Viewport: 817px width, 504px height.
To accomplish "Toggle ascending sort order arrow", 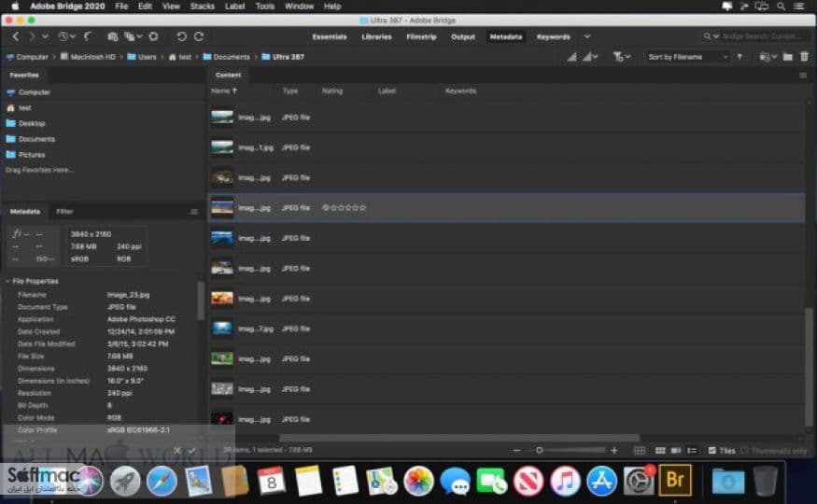I will (x=740, y=57).
